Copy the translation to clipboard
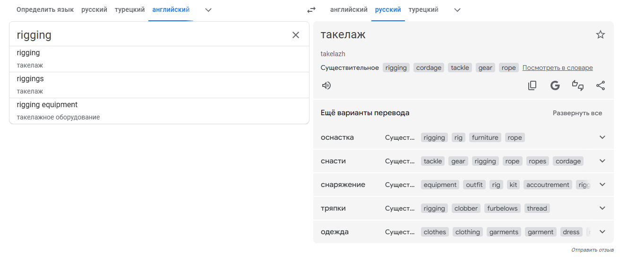 tap(532, 85)
